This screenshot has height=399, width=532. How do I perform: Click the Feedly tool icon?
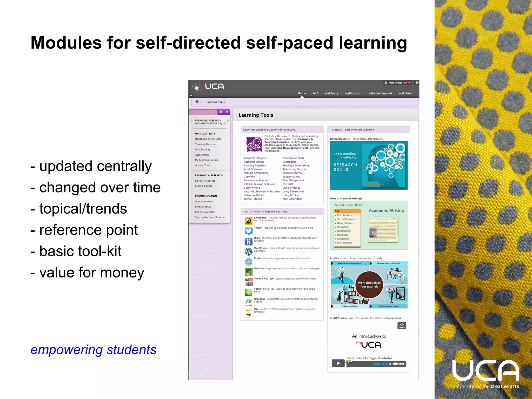pyautogui.click(x=249, y=292)
